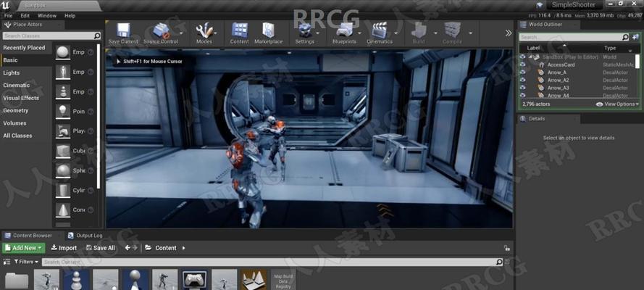The image size is (644, 290).
Task: Click the World Outliner search magnifier
Action: click(625, 38)
